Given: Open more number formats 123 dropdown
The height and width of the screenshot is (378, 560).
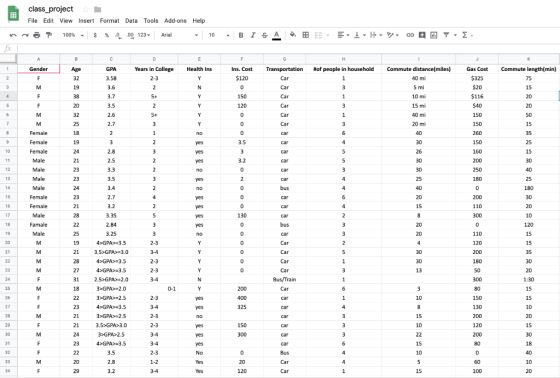Looking at the screenshot, I should point(144,35).
